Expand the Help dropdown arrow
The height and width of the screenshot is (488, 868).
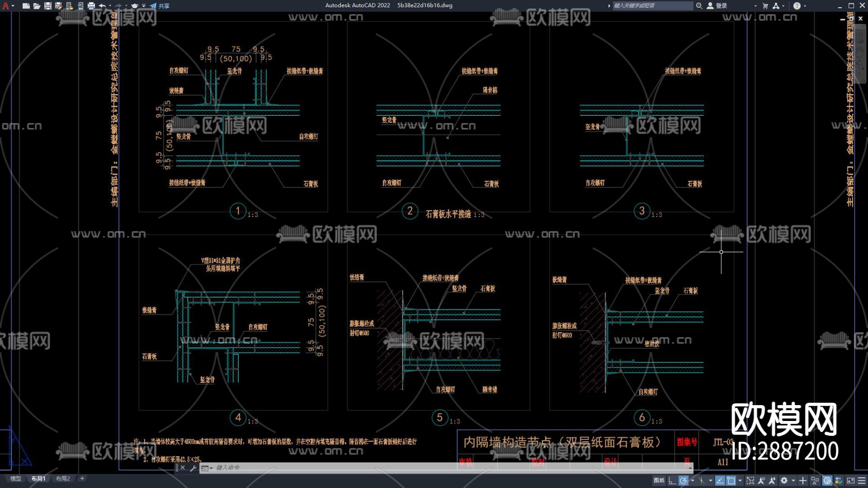click(805, 6)
